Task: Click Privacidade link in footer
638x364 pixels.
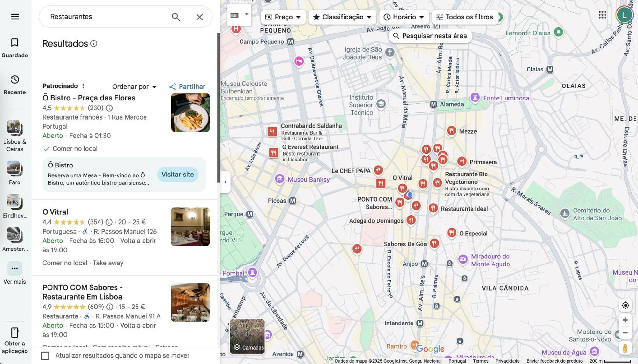Action: [x=508, y=361]
